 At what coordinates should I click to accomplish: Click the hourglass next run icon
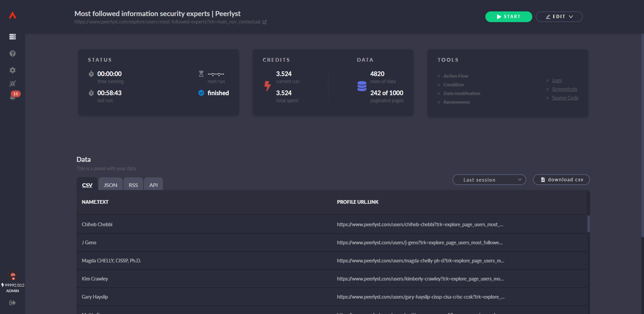pos(201,74)
